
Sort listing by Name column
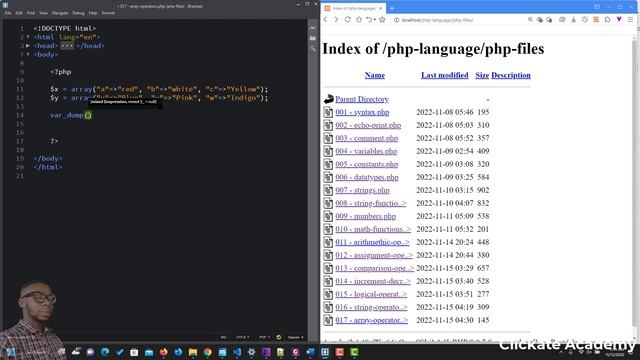(375, 75)
